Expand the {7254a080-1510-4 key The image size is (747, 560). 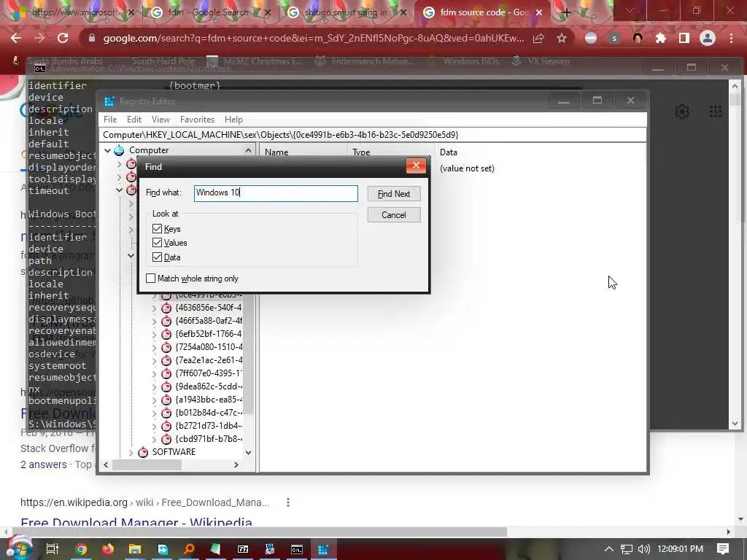click(x=154, y=348)
